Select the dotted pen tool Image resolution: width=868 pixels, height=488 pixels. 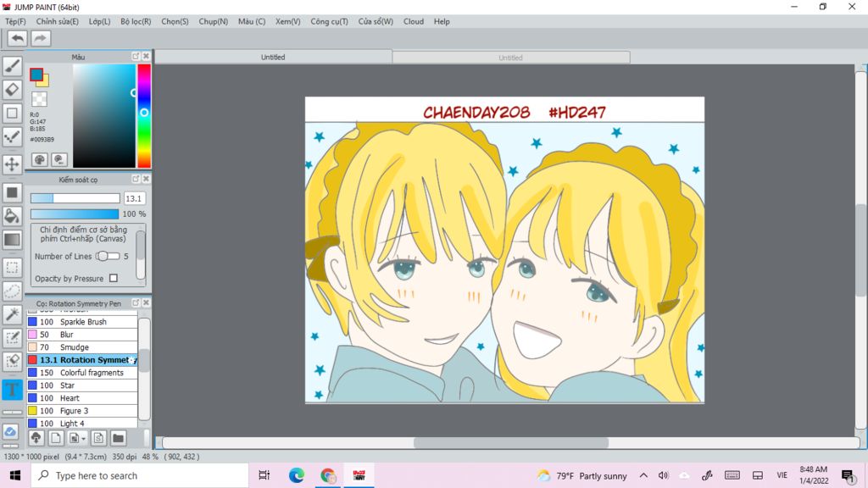point(12,136)
